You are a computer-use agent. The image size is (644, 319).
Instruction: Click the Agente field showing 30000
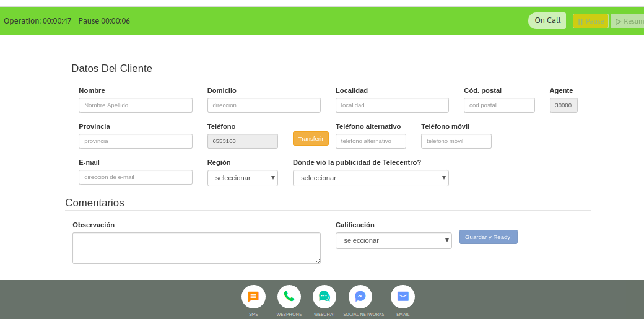tap(563, 105)
